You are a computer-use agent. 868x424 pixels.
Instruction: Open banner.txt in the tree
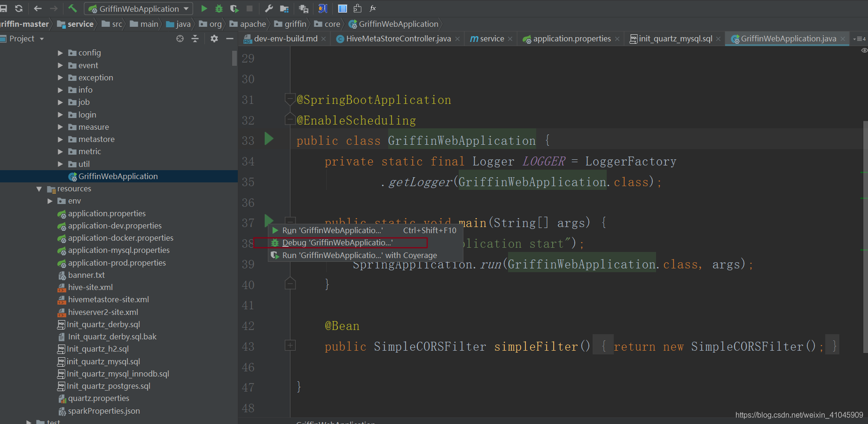86,275
